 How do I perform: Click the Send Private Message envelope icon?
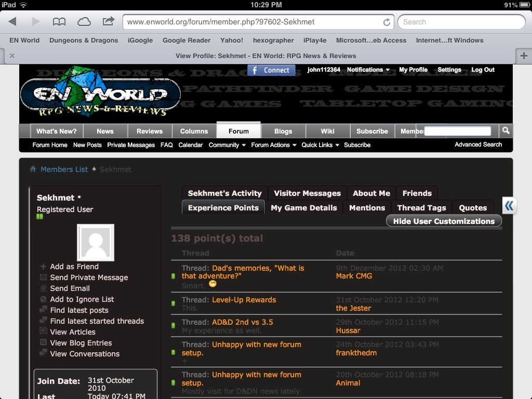coord(43,277)
